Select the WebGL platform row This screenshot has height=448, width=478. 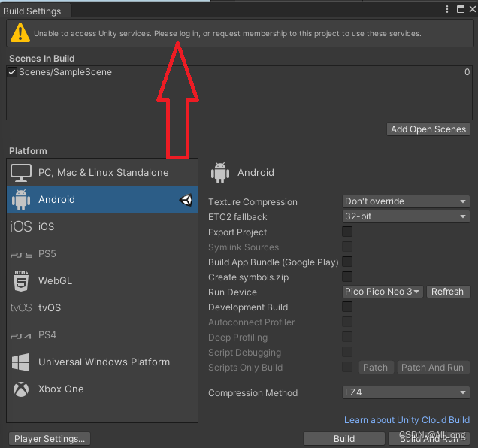coord(102,280)
